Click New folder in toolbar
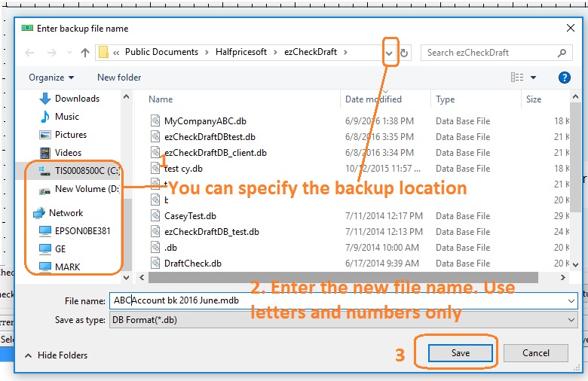This screenshot has height=381, width=588. pyautogui.click(x=119, y=78)
